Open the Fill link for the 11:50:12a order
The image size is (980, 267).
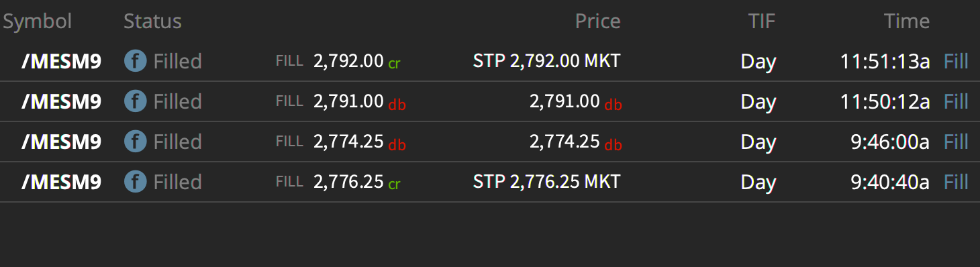click(x=956, y=102)
